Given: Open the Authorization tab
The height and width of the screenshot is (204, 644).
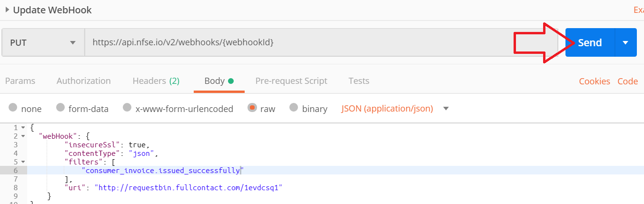Looking at the screenshot, I should click(x=83, y=81).
